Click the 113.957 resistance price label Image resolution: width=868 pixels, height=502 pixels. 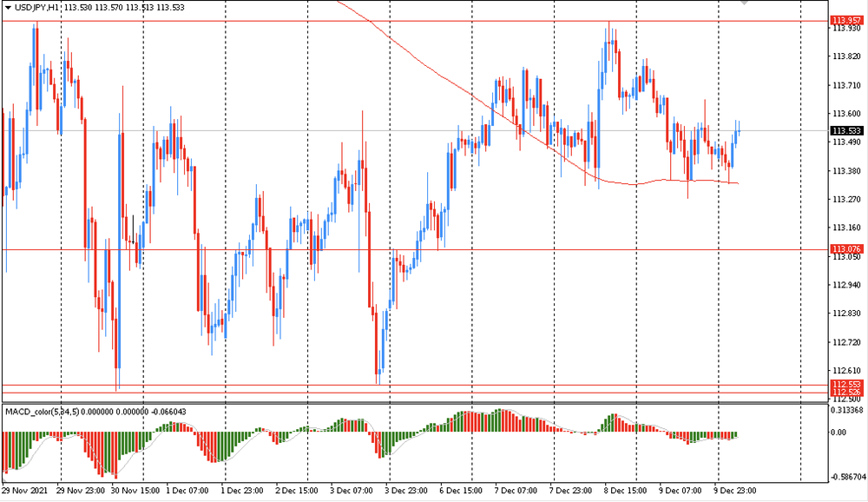point(847,21)
